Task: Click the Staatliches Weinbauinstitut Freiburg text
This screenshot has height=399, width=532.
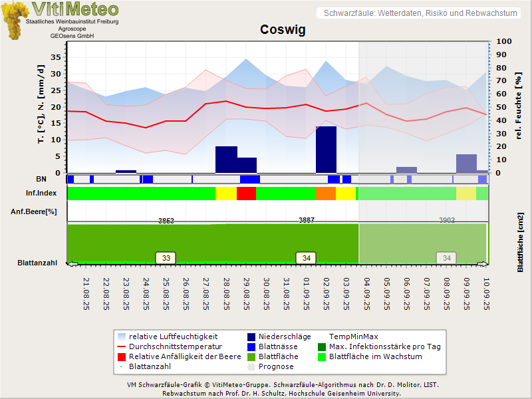Action: click(72, 21)
